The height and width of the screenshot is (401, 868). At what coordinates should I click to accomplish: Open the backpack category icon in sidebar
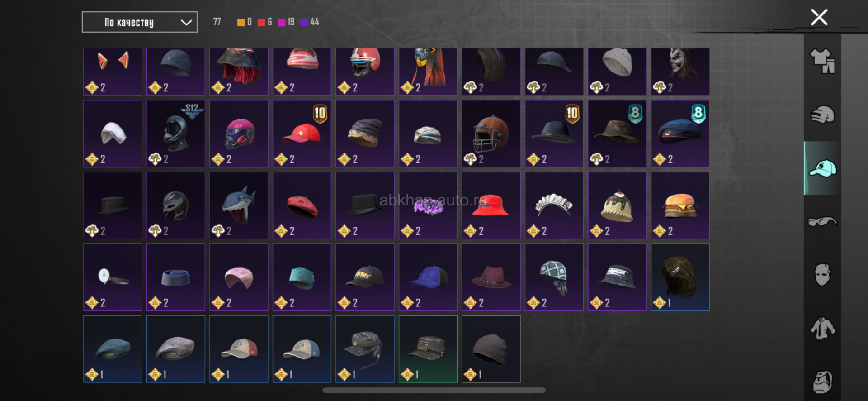[822, 382]
